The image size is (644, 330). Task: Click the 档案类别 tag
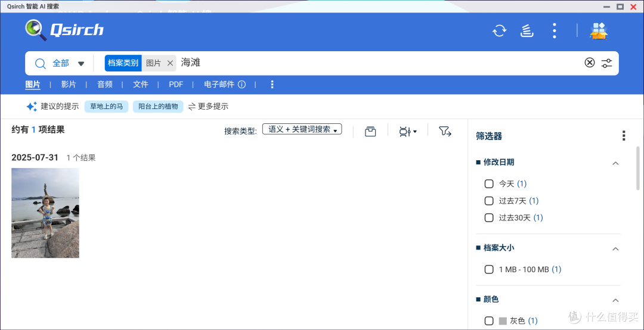[123, 63]
